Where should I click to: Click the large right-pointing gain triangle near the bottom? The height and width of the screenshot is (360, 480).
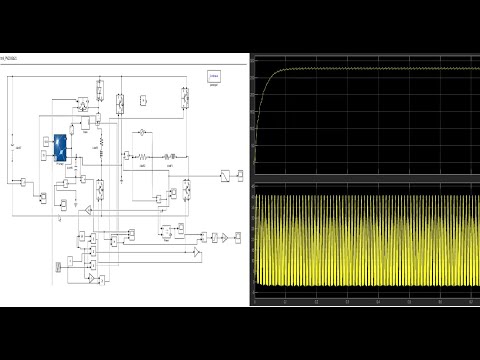click(197, 252)
